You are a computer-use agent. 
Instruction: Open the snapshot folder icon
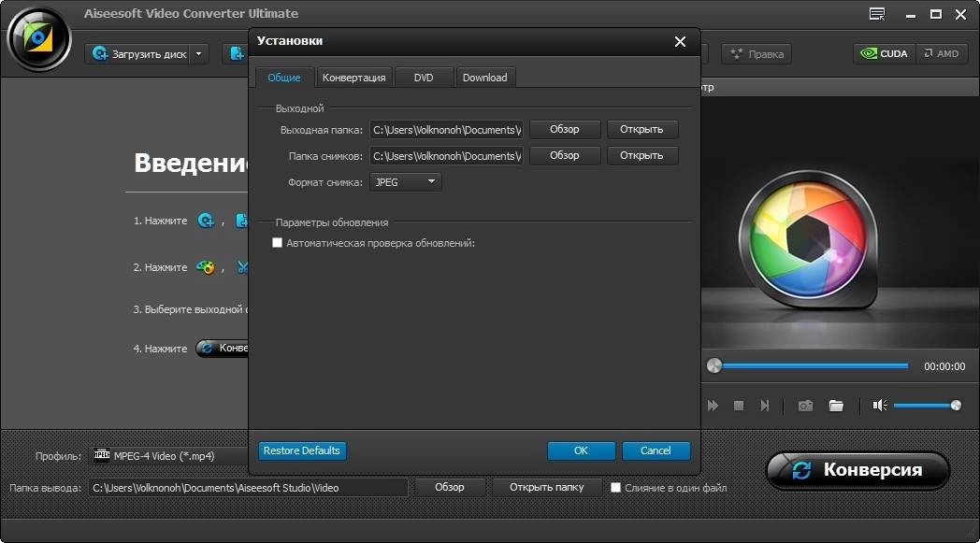[x=836, y=406]
